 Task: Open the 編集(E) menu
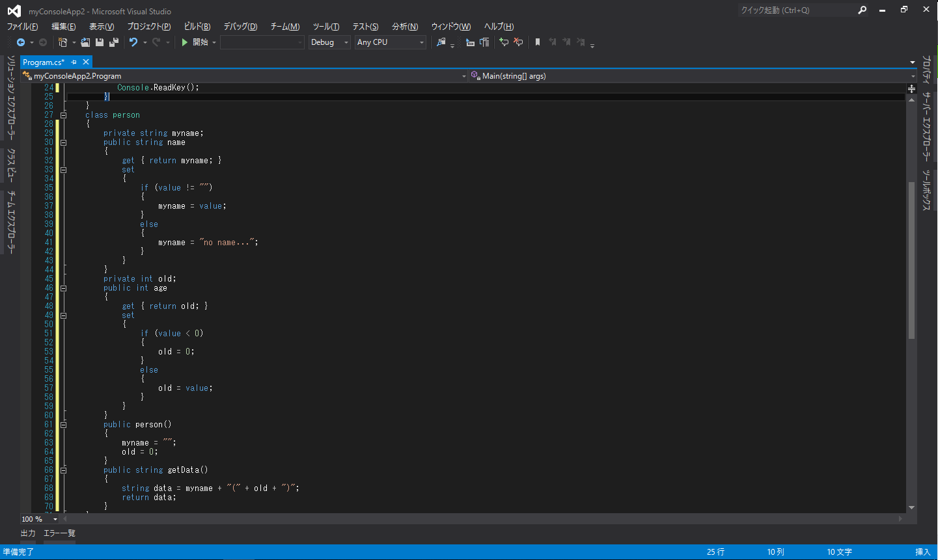[x=64, y=27]
